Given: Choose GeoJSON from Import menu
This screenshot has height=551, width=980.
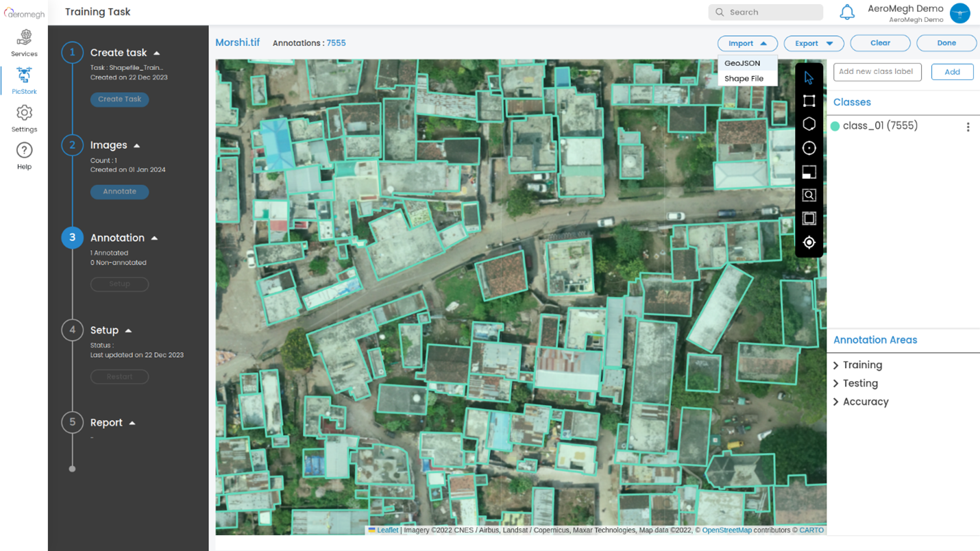Looking at the screenshot, I should coord(742,63).
